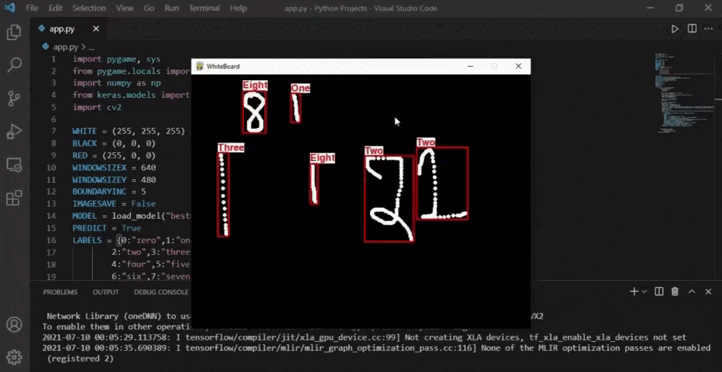Click the 'WINDOWSIZEX = 640' line
722x372 pixels.
click(x=114, y=168)
